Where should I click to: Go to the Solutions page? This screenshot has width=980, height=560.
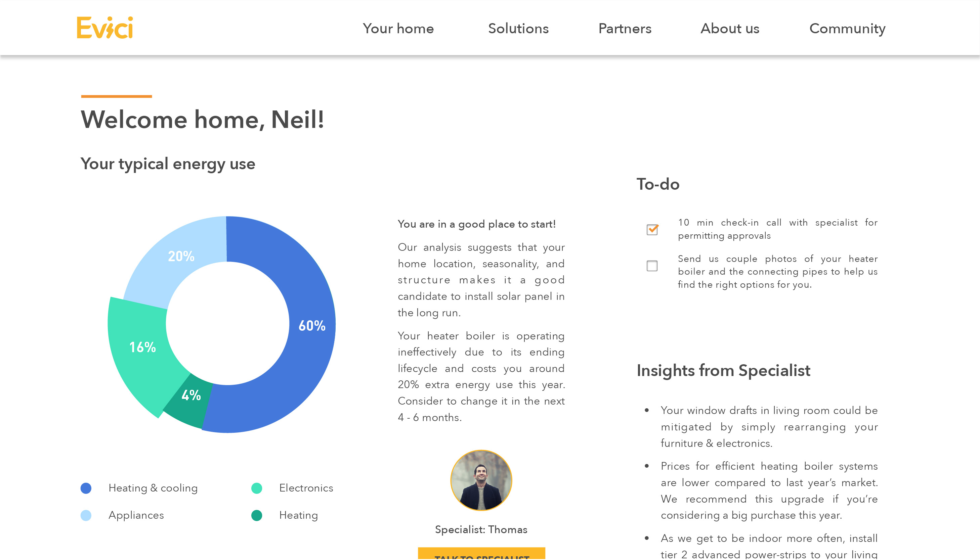518,29
